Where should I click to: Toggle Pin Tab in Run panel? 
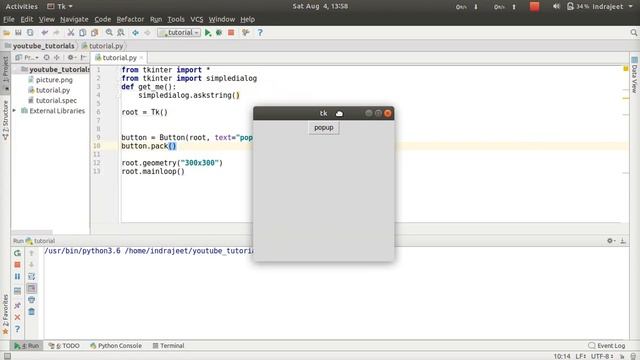point(17,305)
